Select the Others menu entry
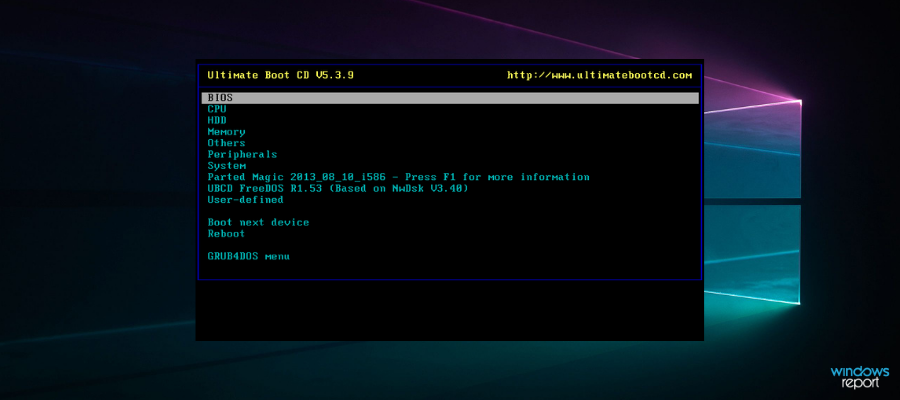The height and width of the screenshot is (400, 900). [x=226, y=143]
